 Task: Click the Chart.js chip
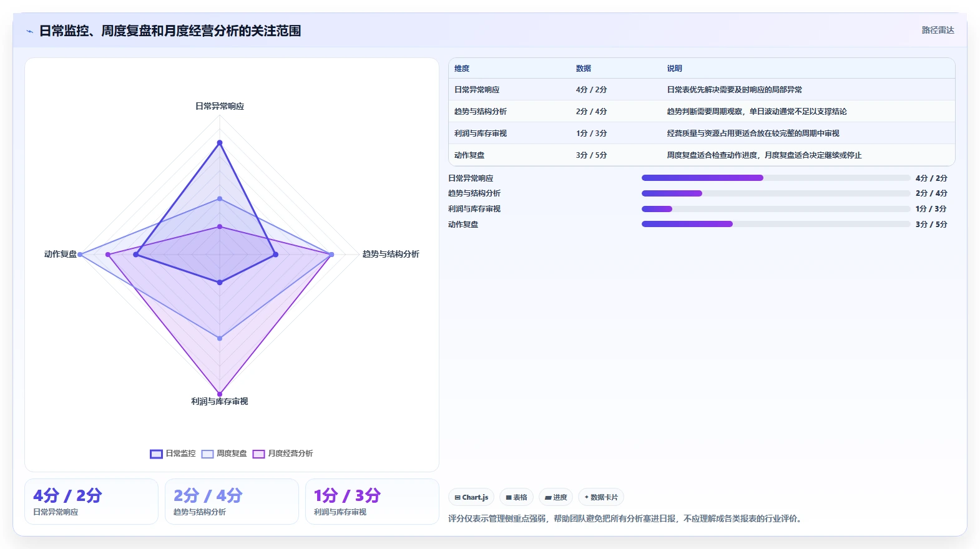tap(471, 497)
